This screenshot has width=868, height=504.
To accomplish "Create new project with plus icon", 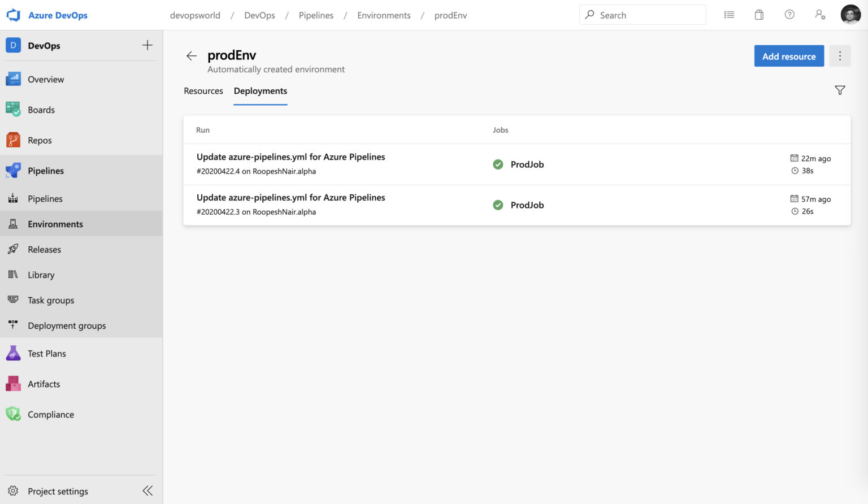I will [x=147, y=45].
